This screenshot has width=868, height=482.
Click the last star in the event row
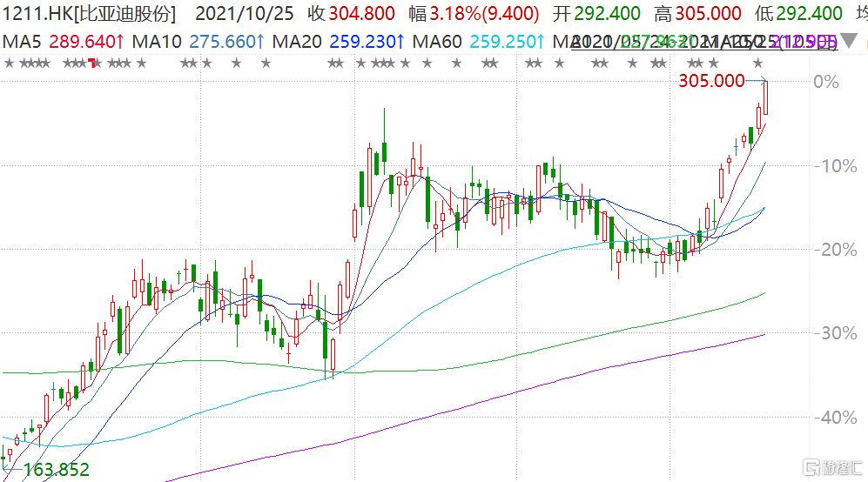(757, 64)
